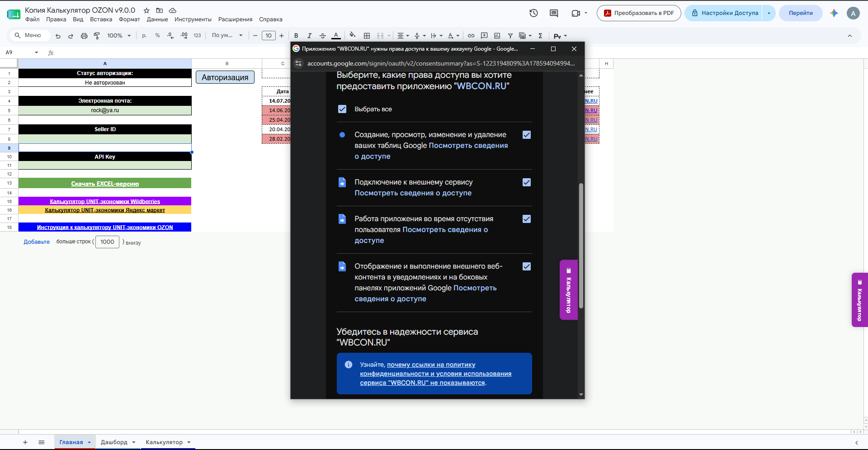The height and width of the screenshot is (450, 868).
Task: Decrease font size with minus
Action: (255, 36)
